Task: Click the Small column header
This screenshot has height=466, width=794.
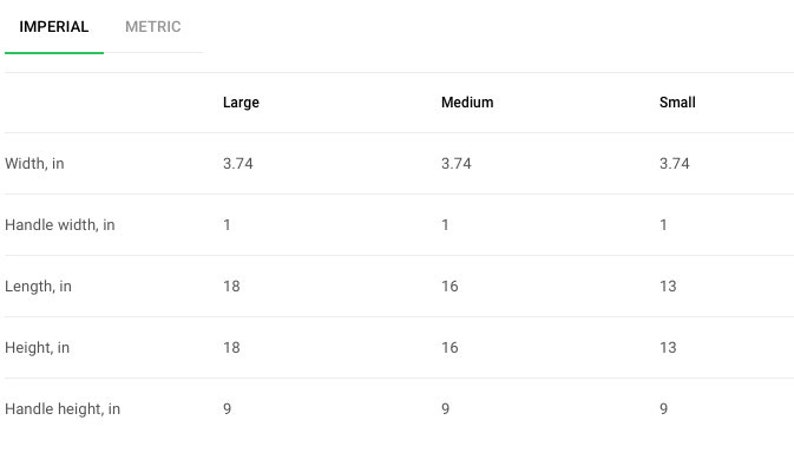Action: tap(677, 102)
